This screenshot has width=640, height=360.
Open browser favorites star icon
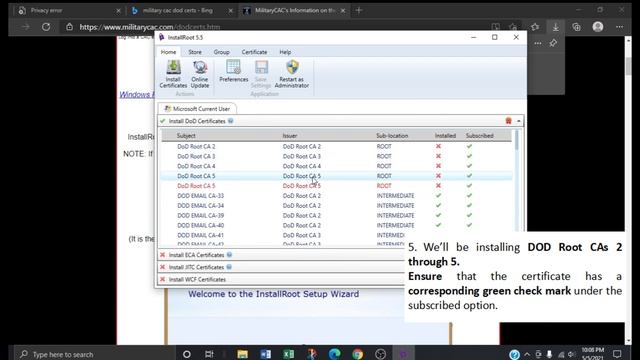coord(535,27)
